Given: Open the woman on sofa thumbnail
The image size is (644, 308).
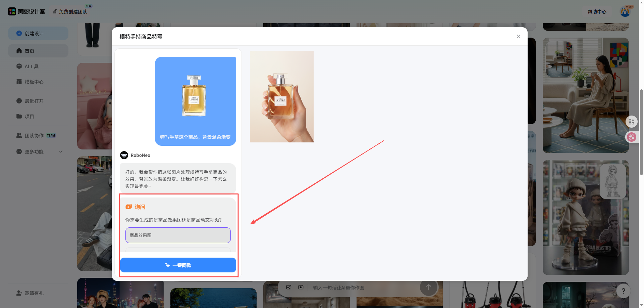Looking at the screenshot, I should tap(586, 95).
